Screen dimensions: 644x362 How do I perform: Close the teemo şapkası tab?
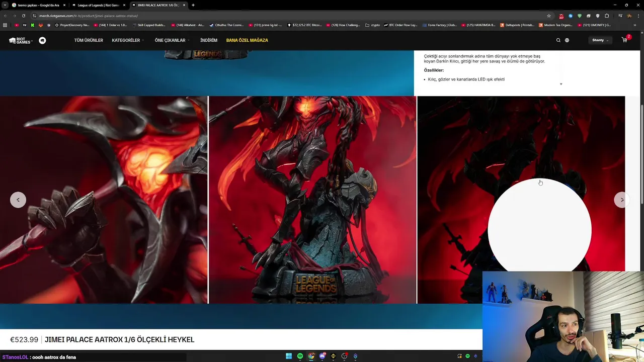(64, 5)
